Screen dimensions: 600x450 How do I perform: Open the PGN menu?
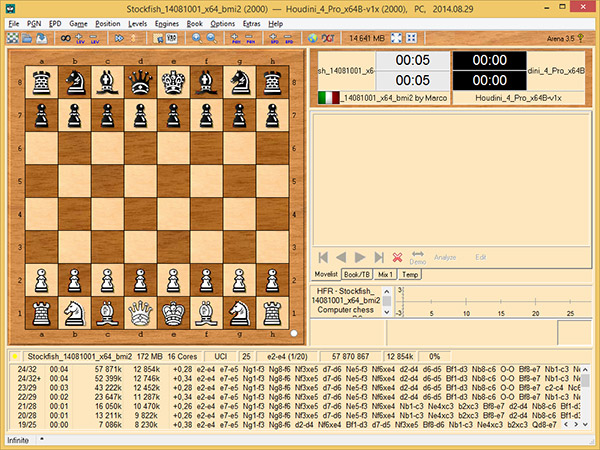pos(34,24)
